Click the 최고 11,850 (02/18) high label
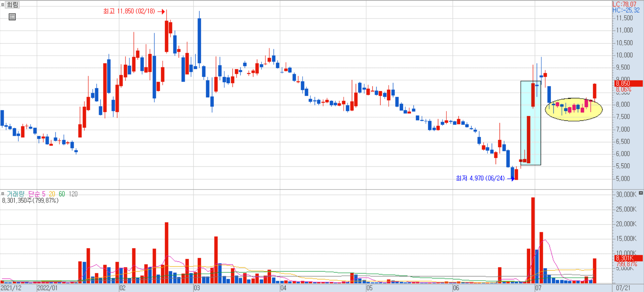 tap(129, 11)
